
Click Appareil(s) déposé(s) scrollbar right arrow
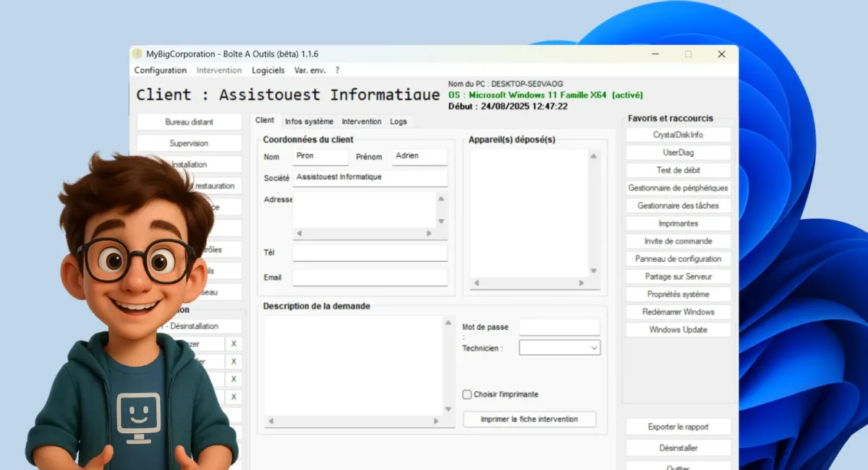tap(582, 283)
